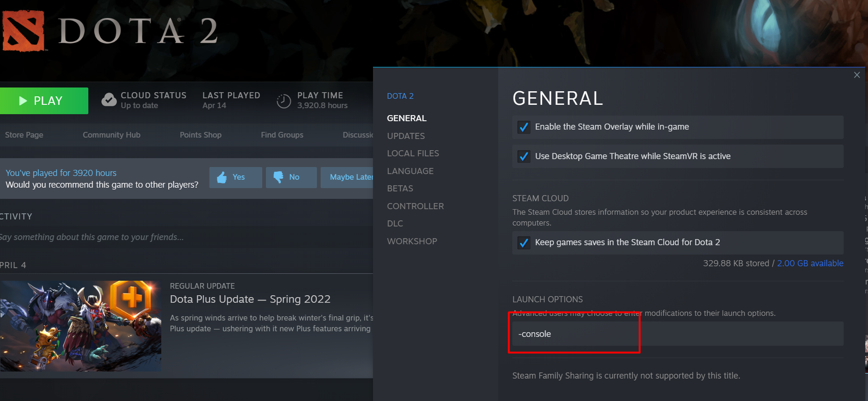Recommend the game by clicking Yes
The width and height of the screenshot is (868, 401).
(x=236, y=177)
